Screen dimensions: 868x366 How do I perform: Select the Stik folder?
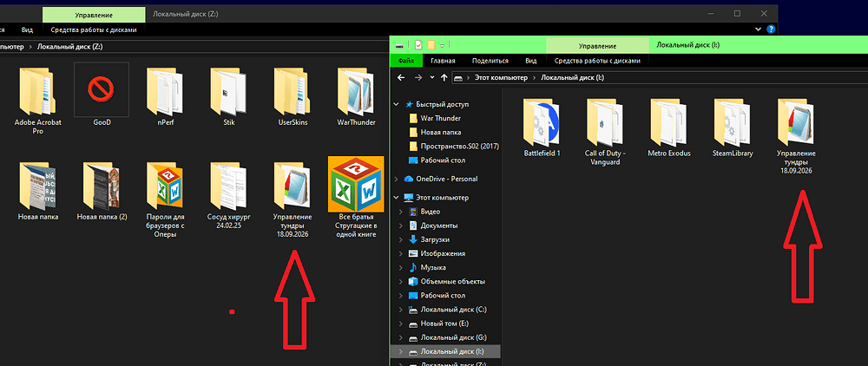(x=228, y=95)
